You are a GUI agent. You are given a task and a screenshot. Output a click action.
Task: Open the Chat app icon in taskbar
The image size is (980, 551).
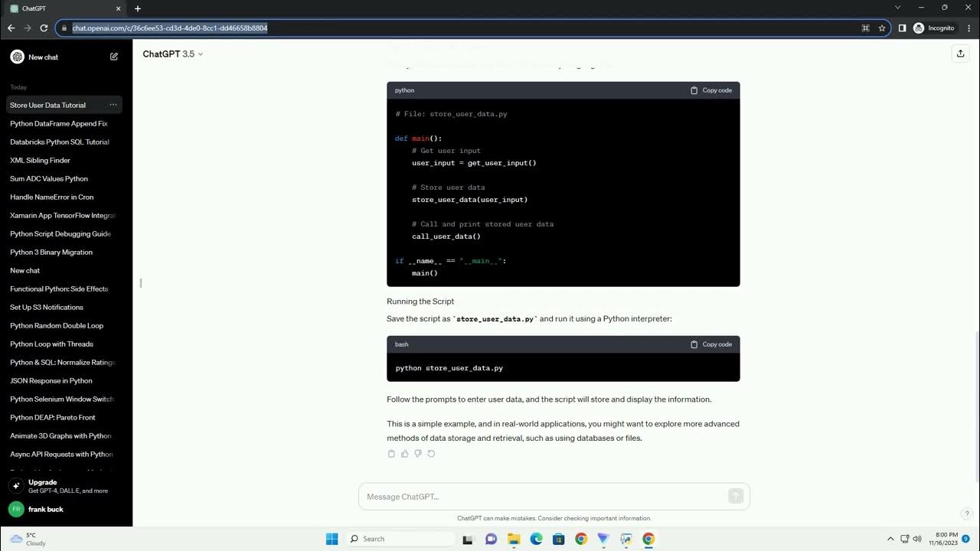coord(491,539)
